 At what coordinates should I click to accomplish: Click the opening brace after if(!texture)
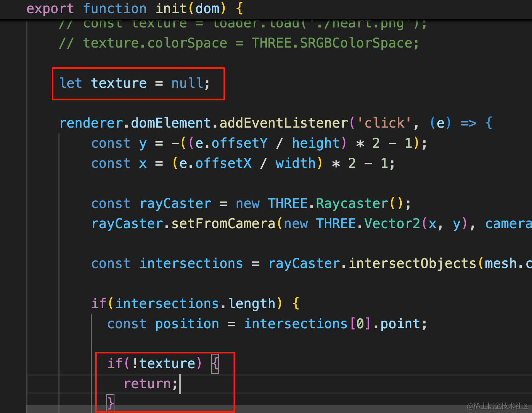click(x=215, y=364)
